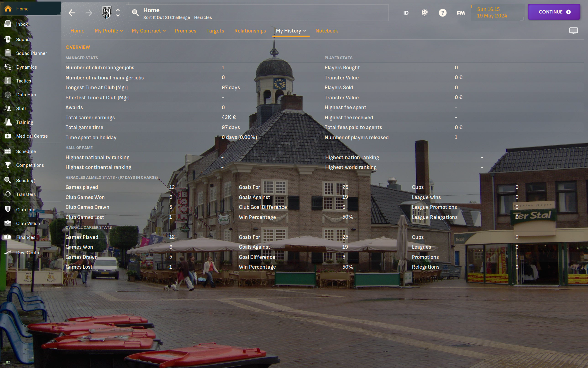
Task: Click the FM menu logo
Action: tap(461, 13)
